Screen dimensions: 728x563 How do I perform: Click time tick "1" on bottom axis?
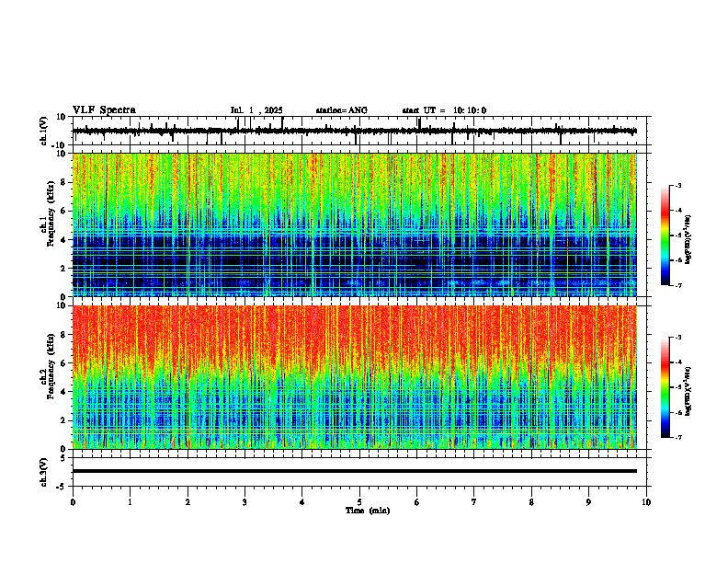coord(130,502)
